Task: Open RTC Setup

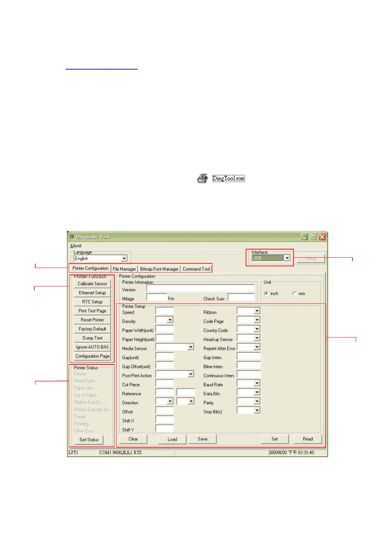Action: (x=92, y=302)
